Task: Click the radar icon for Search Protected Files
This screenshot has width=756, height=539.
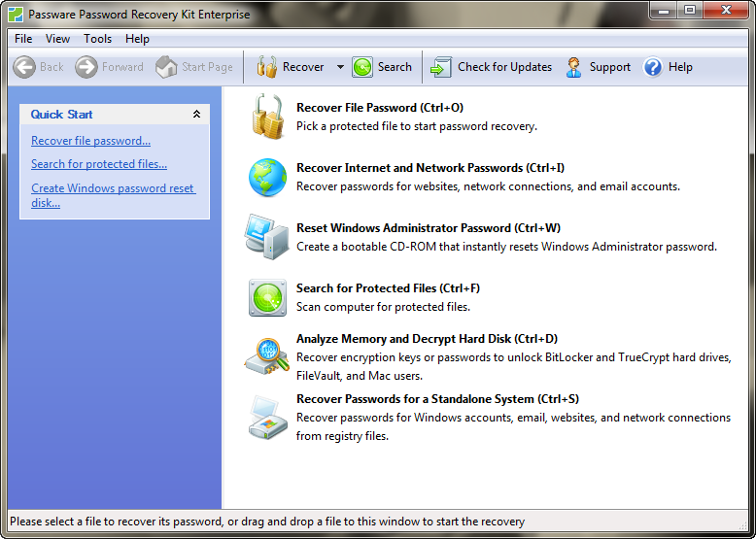Action: pos(267,298)
